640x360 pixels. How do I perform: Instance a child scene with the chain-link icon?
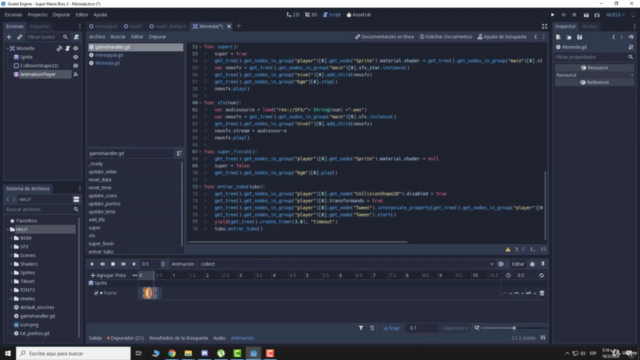pos(19,37)
